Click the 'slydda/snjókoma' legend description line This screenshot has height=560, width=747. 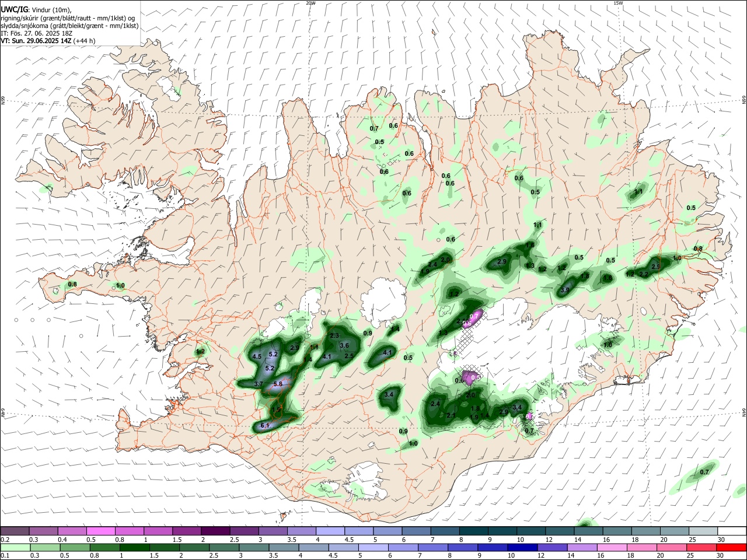click(x=69, y=25)
